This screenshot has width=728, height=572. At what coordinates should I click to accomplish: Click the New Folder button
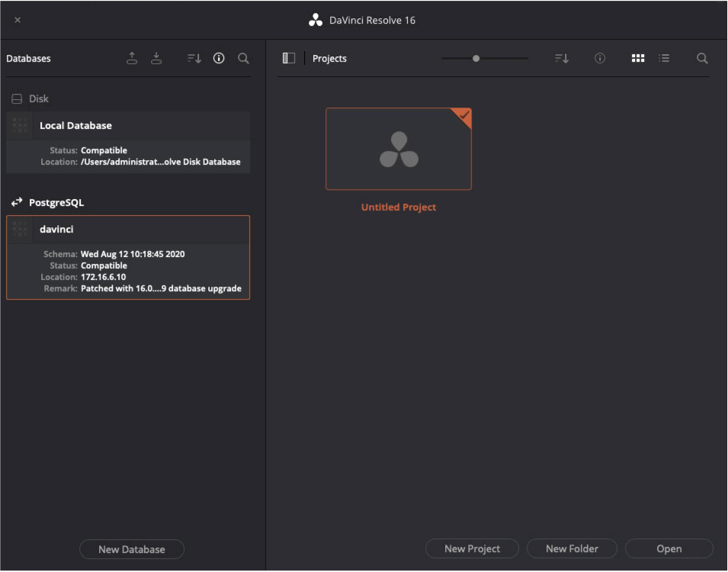point(572,549)
